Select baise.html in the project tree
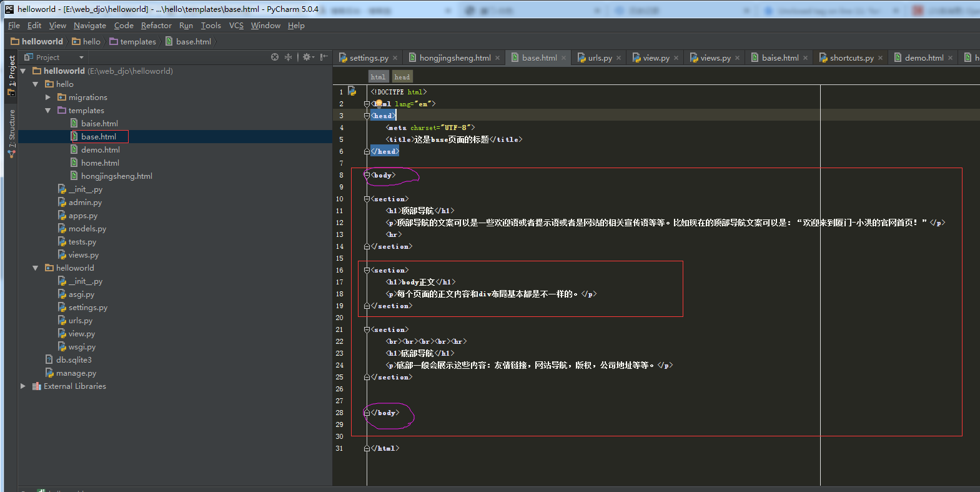Viewport: 980px width, 492px height. click(99, 124)
